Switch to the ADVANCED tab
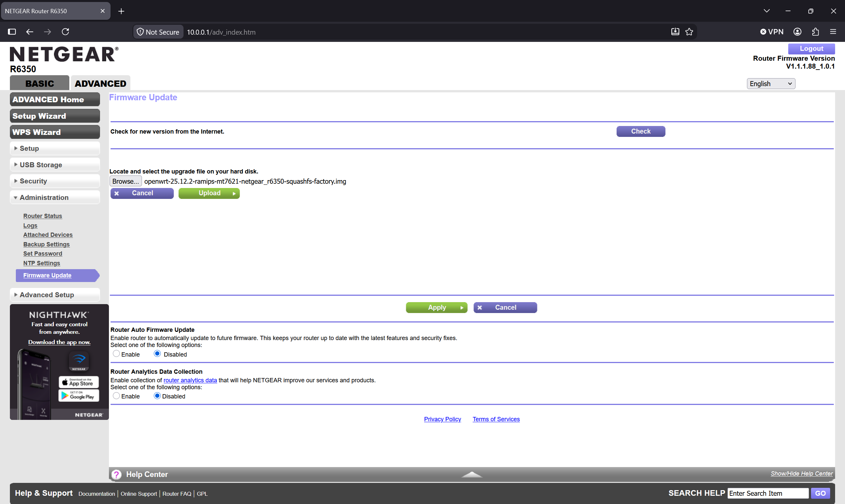The width and height of the screenshot is (845, 504). (x=101, y=83)
